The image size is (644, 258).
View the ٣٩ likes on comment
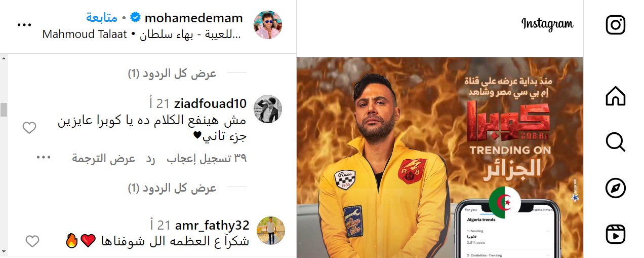tap(207, 159)
